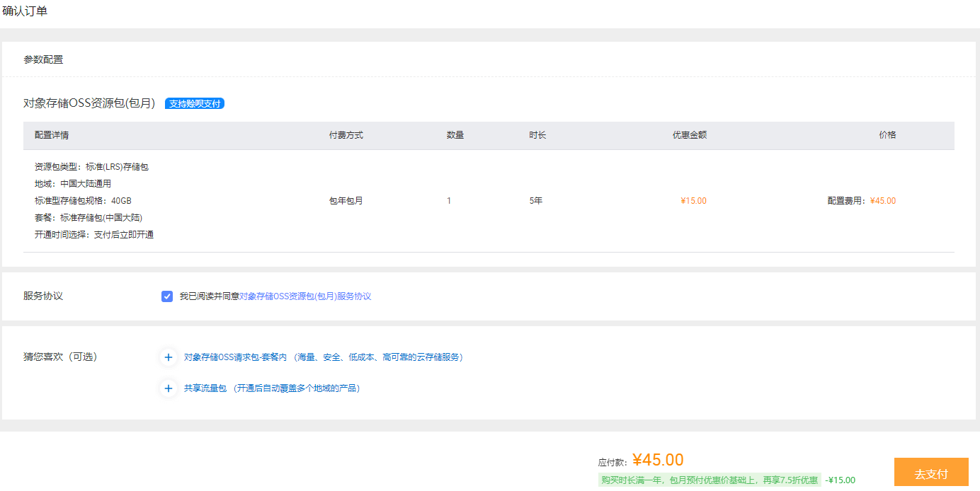This screenshot has height=491, width=980.
Task: Click the 时长 column header
Action: (x=537, y=135)
